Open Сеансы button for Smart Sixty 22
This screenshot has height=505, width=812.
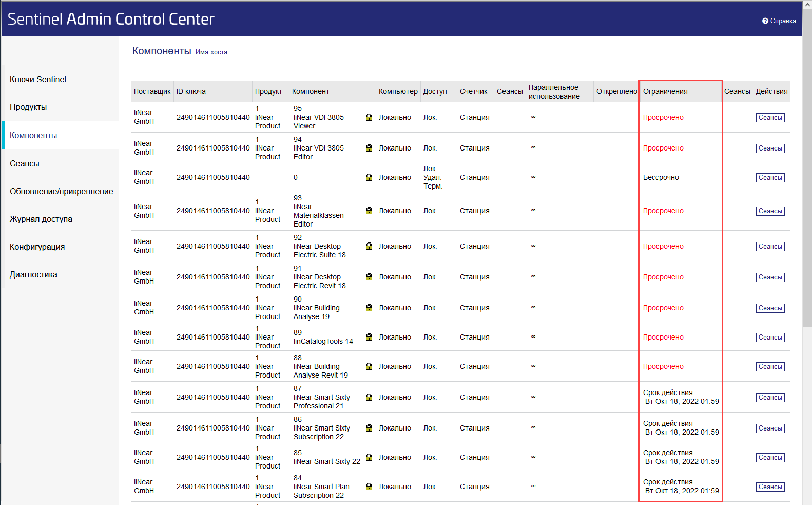pyautogui.click(x=770, y=458)
